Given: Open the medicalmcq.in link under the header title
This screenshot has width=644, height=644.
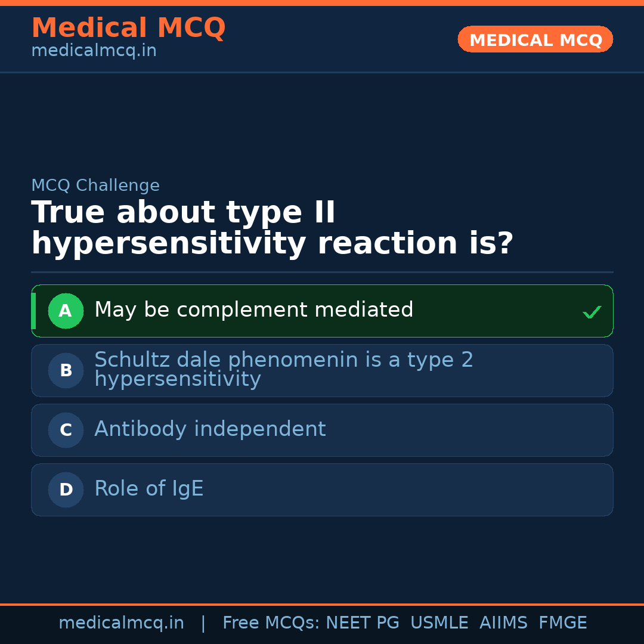Looking at the screenshot, I should [x=94, y=51].
